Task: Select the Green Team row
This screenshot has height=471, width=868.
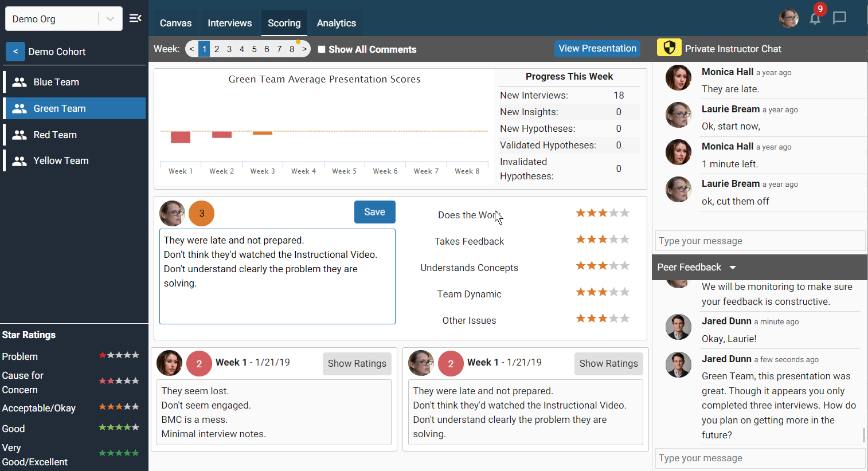Action: 75,108
